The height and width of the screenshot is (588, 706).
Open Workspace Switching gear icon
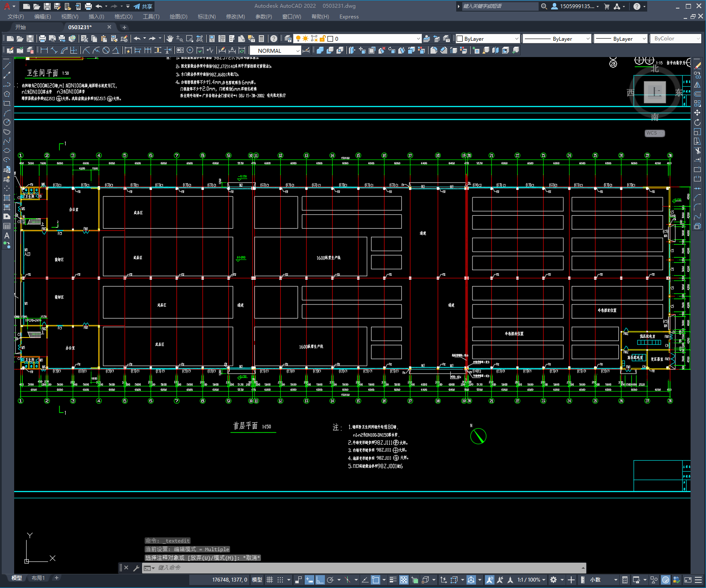554,580
